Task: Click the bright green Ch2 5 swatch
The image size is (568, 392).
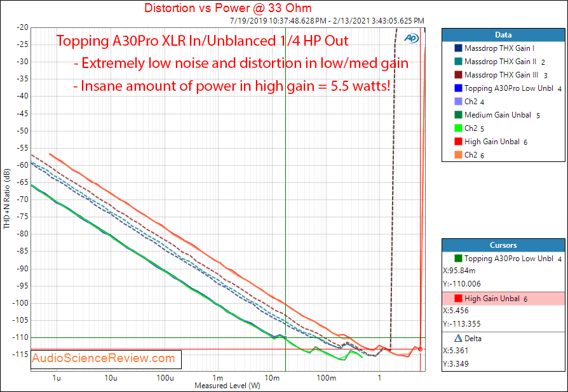Action: click(x=458, y=128)
